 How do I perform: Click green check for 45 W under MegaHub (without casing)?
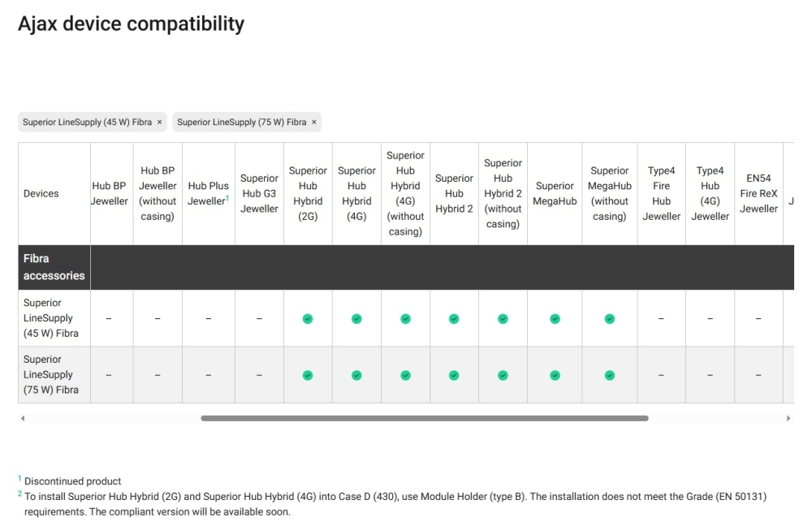pos(610,319)
